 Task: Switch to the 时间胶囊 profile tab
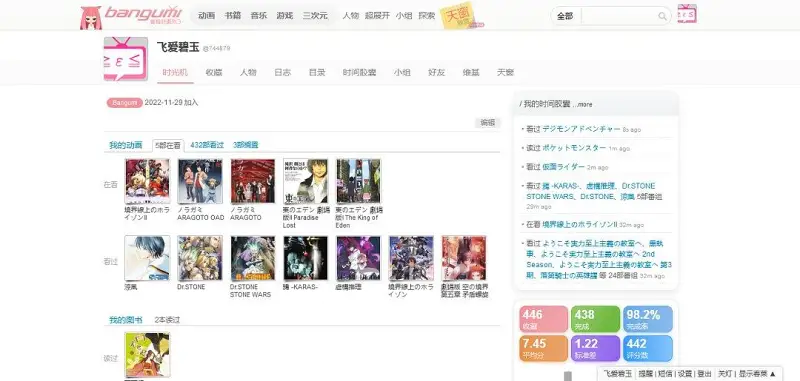coord(359,72)
